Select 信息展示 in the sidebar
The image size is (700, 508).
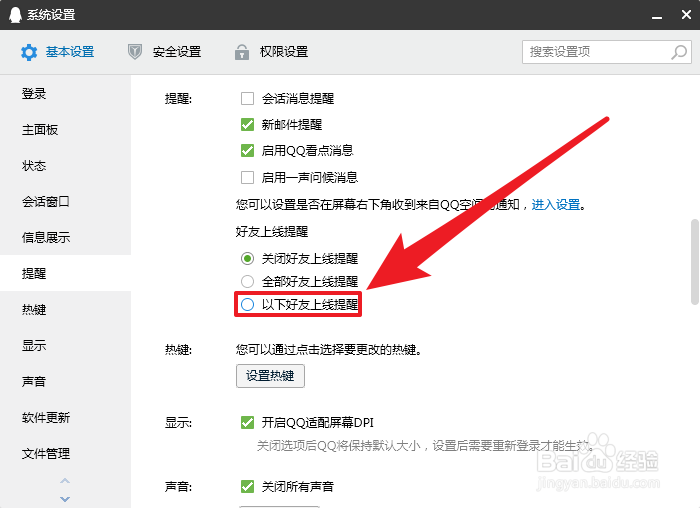click(65, 237)
